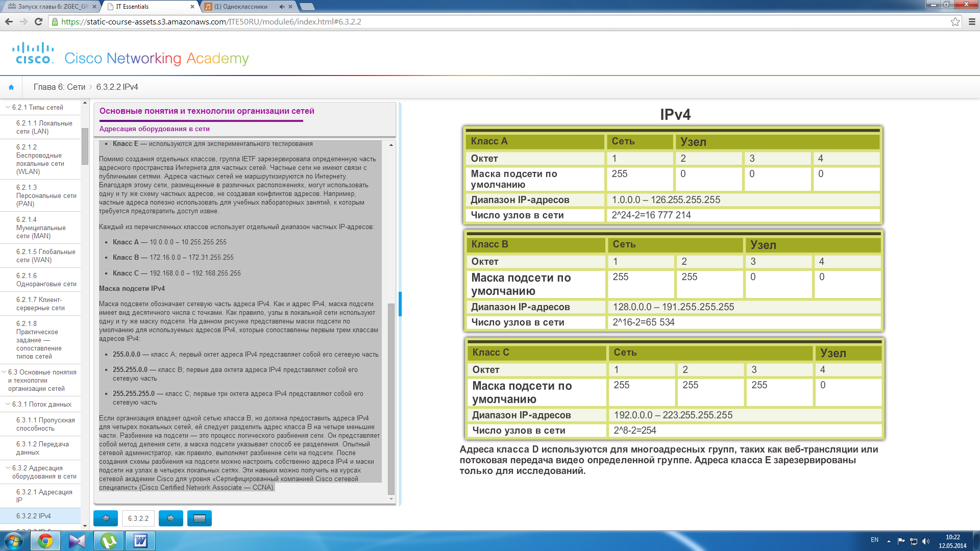Click the 6.3.2.2 page number field
This screenshot has width=980, height=551.
138,518
